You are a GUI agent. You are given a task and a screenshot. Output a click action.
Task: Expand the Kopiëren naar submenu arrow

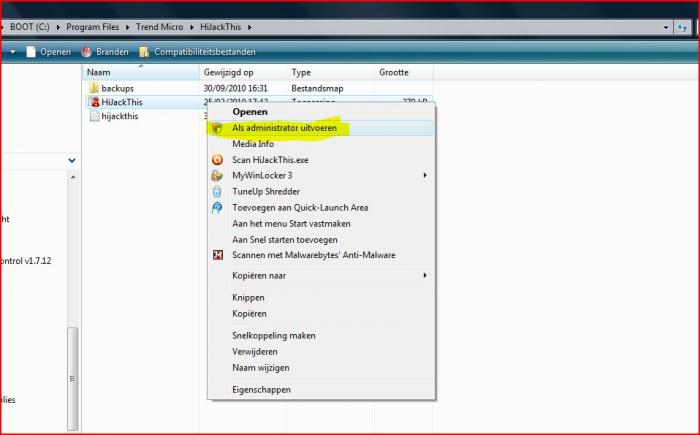[425, 276]
